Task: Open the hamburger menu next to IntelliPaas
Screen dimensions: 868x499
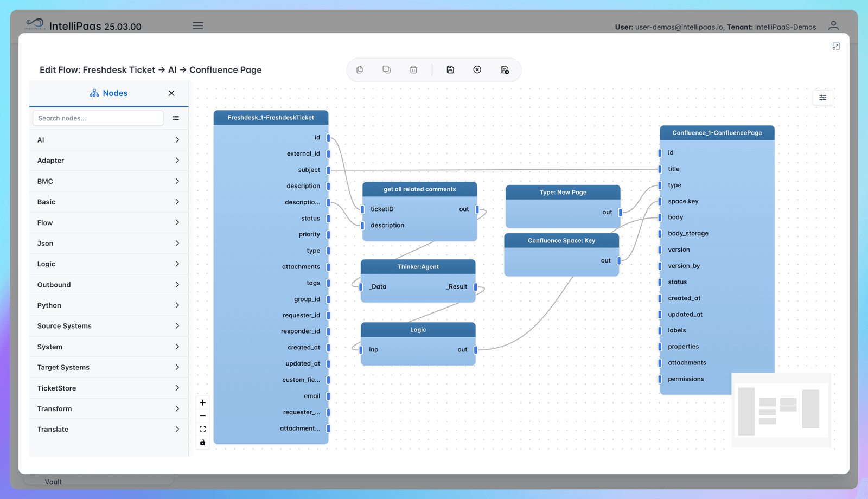Action: tap(197, 25)
